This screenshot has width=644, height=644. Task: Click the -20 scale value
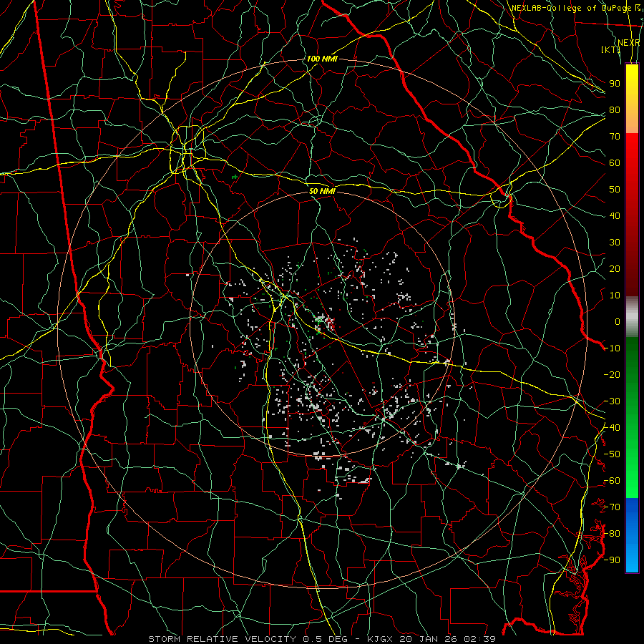612,375
